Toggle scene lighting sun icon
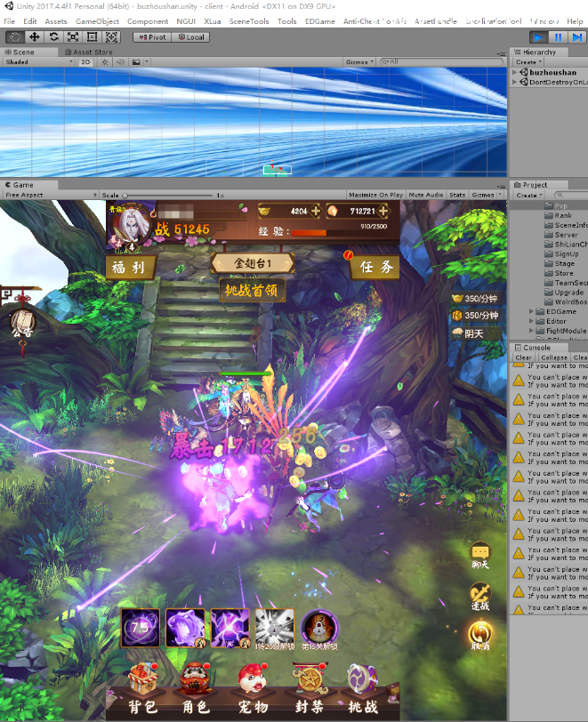The image size is (588, 722). 105,61
